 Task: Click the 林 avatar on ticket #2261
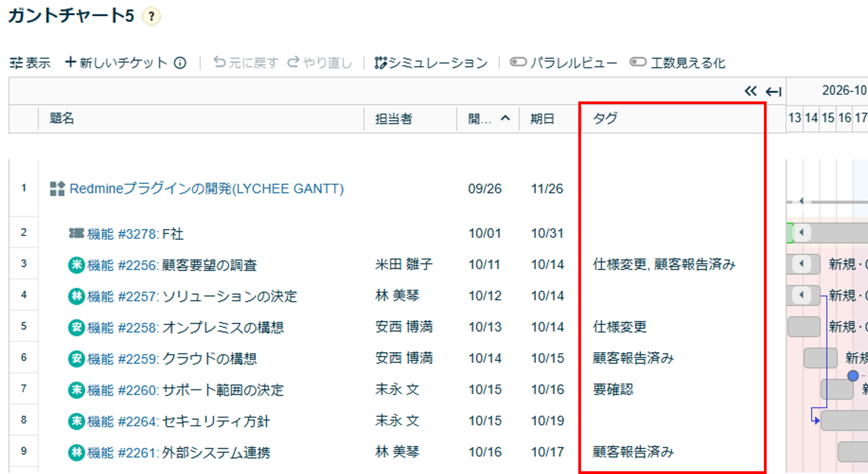pyautogui.click(x=77, y=452)
